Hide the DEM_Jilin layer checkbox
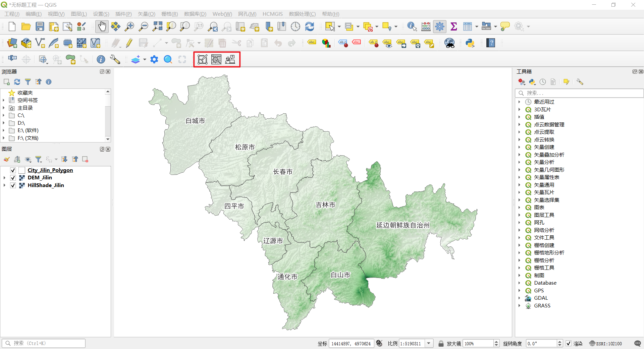The width and height of the screenshot is (644, 349). tap(13, 178)
